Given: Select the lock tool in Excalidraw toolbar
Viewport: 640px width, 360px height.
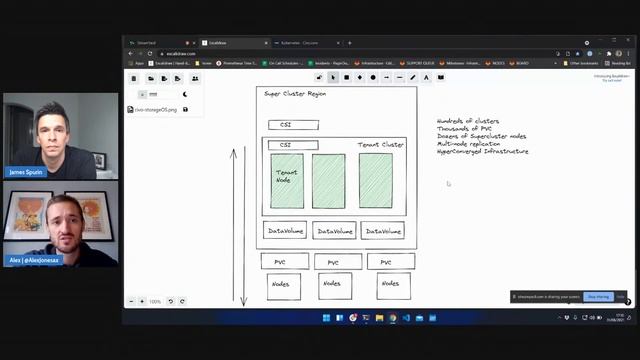Looking at the screenshot, I should coord(319,78).
